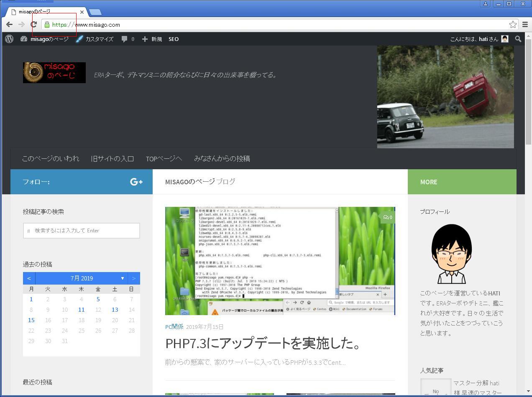Click the browser forward arrow

click(x=21, y=25)
